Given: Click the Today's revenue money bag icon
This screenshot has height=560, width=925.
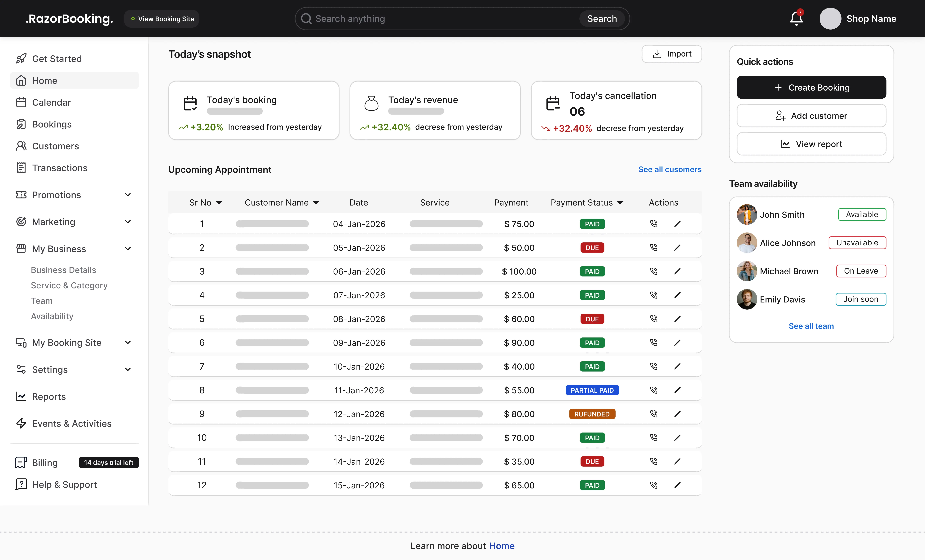Looking at the screenshot, I should tap(371, 104).
